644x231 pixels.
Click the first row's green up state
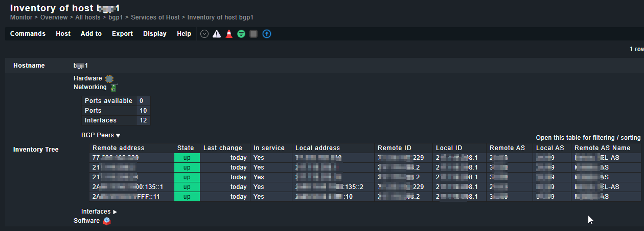pyautogui.click(x=187, y=158)
